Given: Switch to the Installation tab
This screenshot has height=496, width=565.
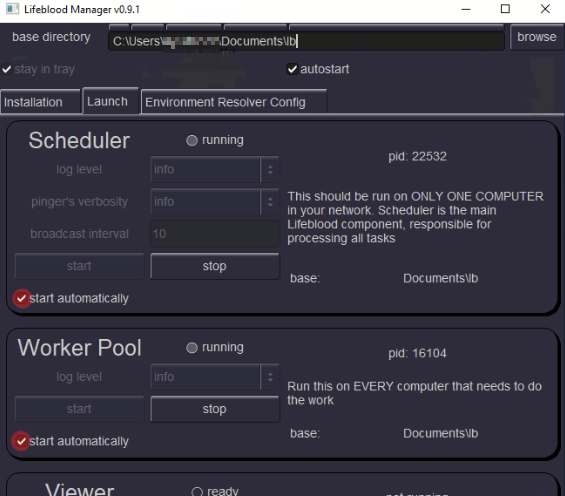Looking at the screenshot, I should click(40, 102).
